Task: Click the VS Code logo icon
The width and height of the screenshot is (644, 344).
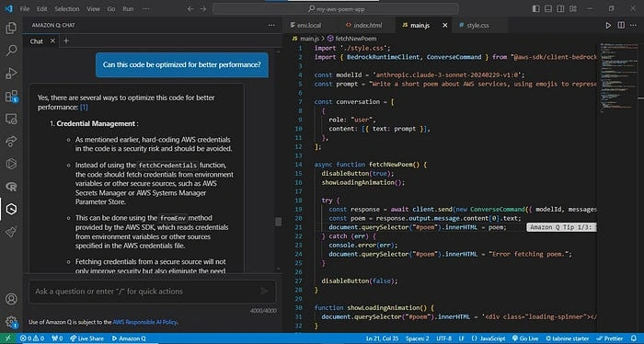Action: point(8,8)
